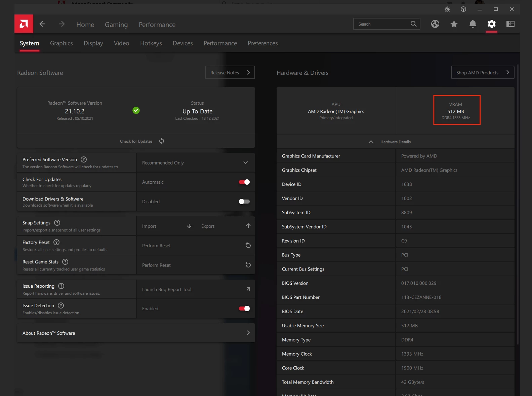The width and height of the screenshot is (532, 396).
Task: Enable Download Drivers & Software switch
Action: pyautogui.click(x=244, y=202)
